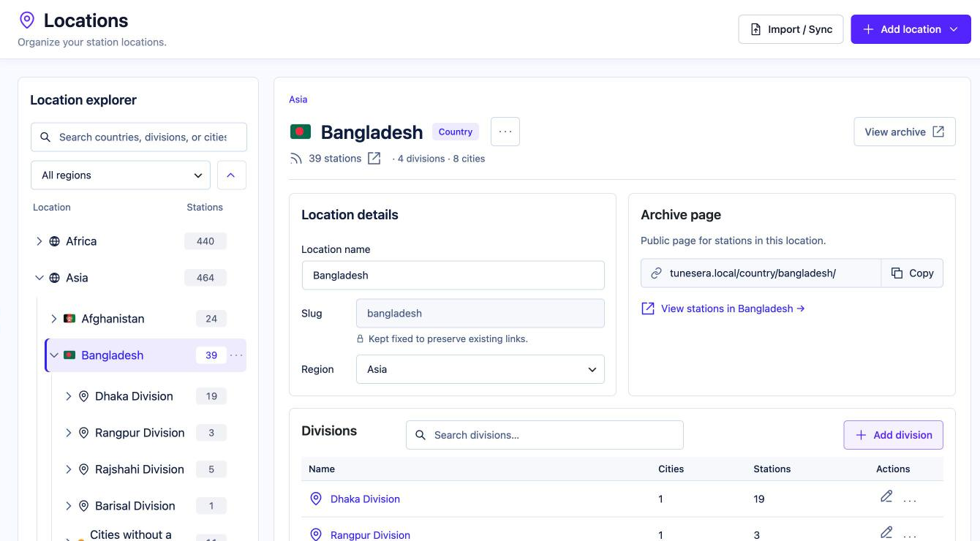The width and height of the screenshot is (980, 541).
Task: Click the link icon in the archive URL field
Action: [656, 273]
